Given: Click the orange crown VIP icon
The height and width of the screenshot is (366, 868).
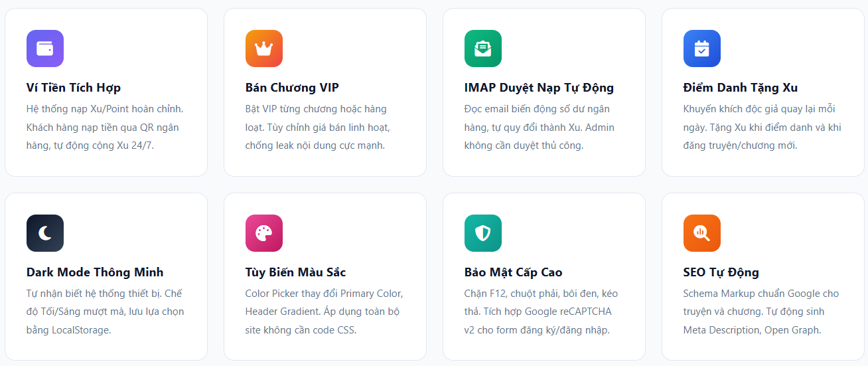Looking at the screenshot, I should point(264,48).
